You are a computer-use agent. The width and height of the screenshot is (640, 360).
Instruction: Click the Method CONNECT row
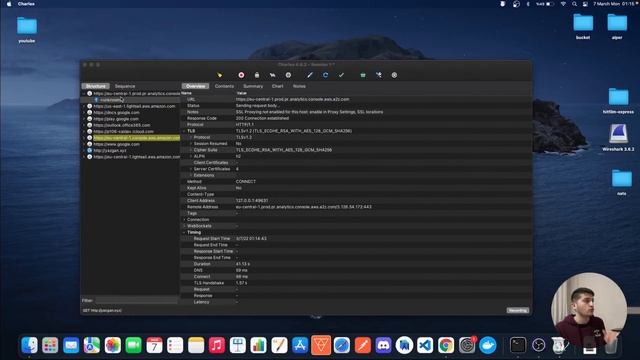tap(356, 182)
